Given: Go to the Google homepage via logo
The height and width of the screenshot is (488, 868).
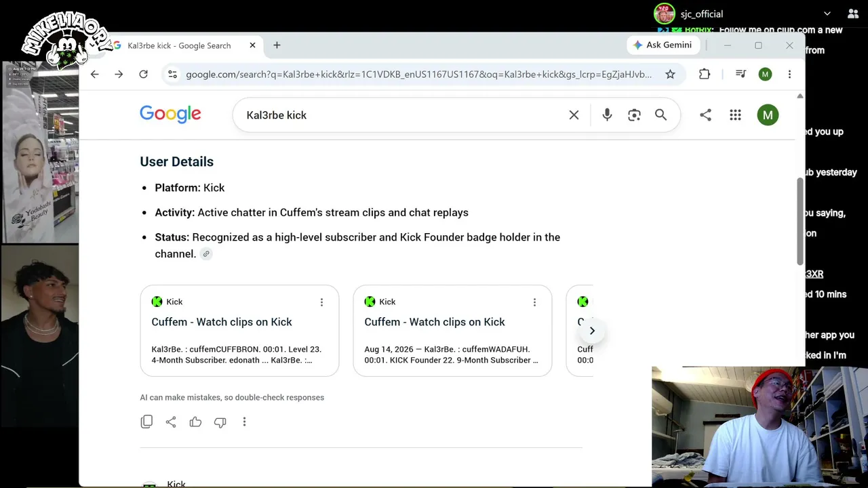Looking at the screenshot, I should tap(170, 115).
